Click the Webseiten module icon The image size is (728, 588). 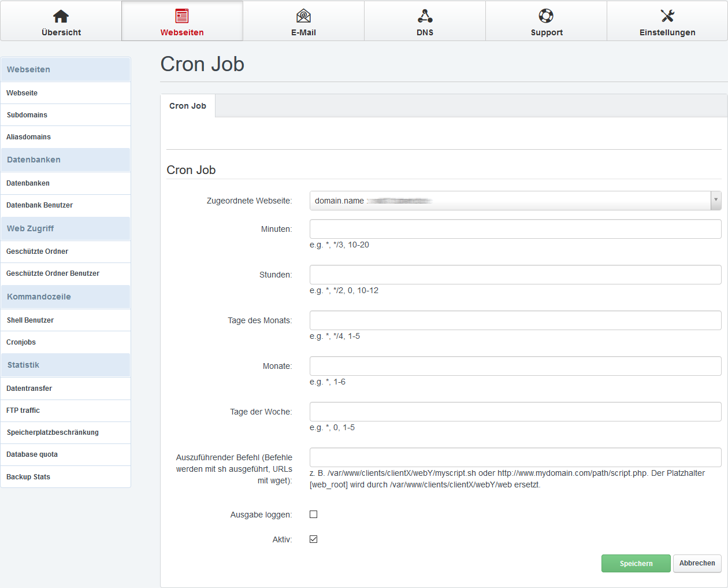[x=182, y=16]
